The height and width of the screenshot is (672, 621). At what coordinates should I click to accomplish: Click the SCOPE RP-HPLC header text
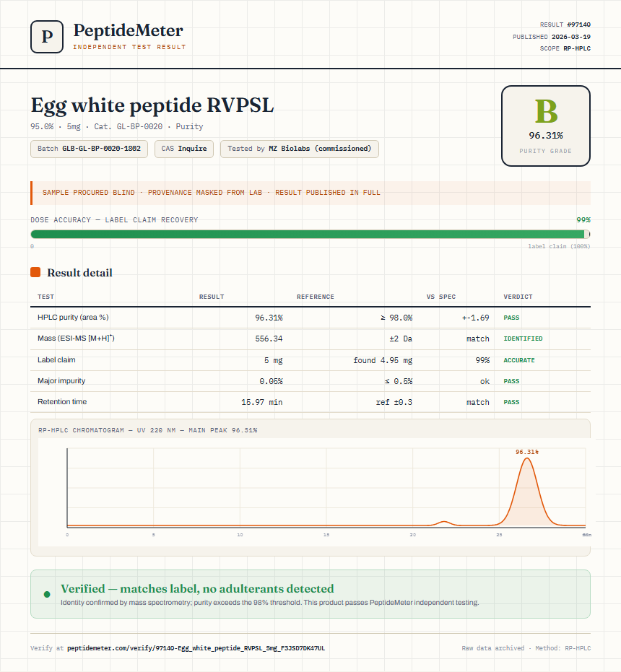(565, 48)
